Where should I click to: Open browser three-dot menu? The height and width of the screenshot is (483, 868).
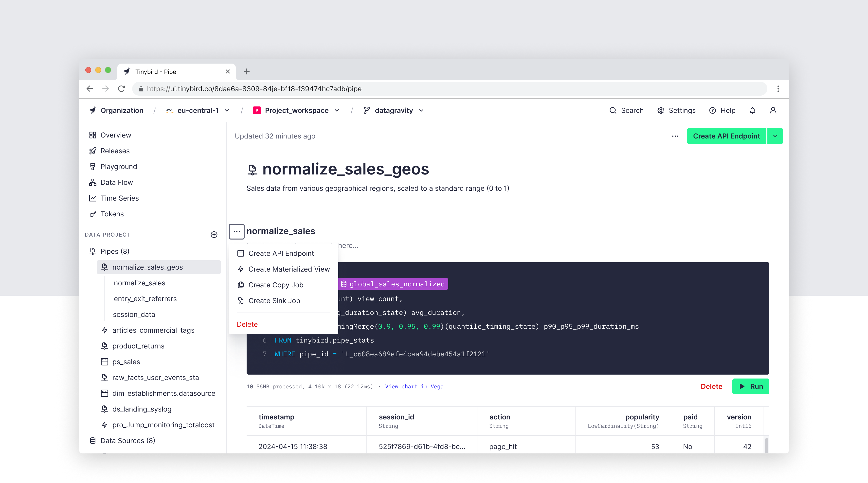coord(778,89)
